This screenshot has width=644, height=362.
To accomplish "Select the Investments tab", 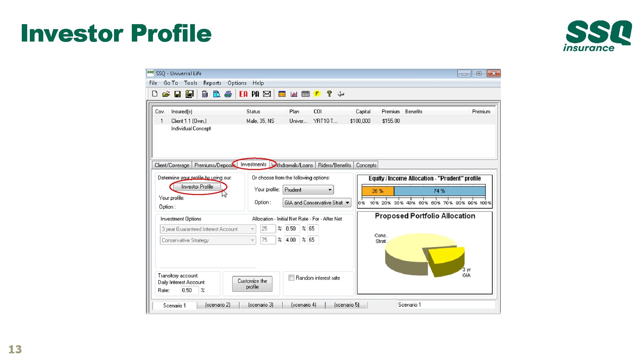I will pyautogui.click(x=254, y=164).
